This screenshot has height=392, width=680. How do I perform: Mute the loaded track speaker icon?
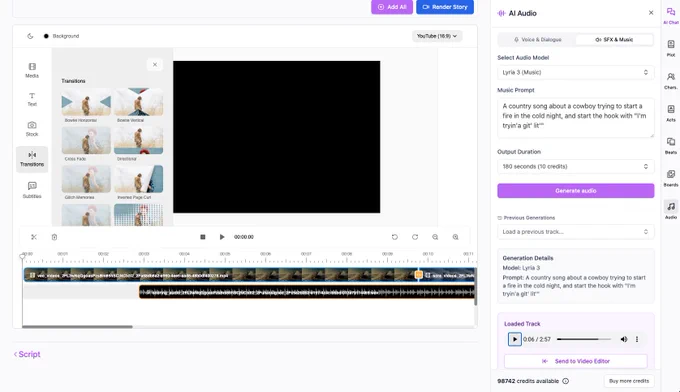pos(624,339)
